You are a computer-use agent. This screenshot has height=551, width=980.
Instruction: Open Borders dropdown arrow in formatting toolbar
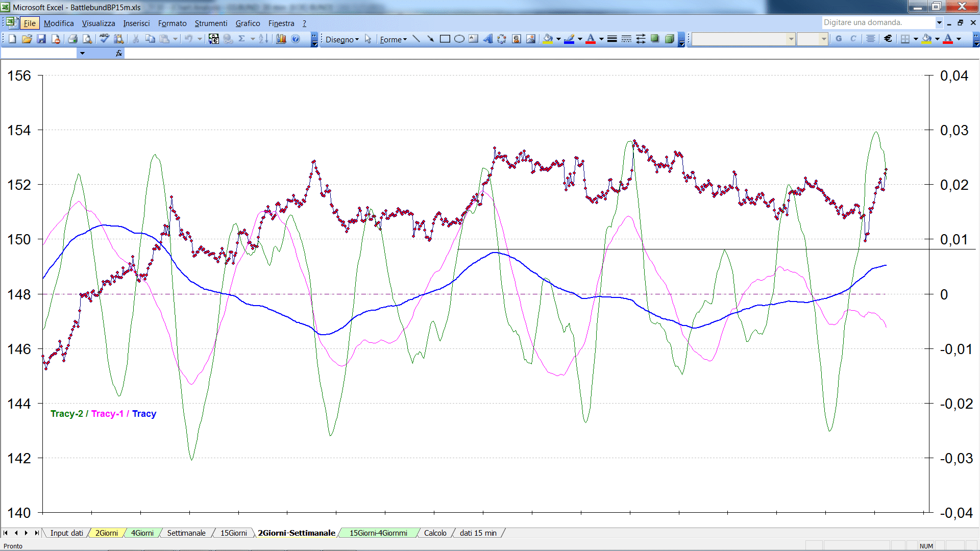[x=916, y=39]
